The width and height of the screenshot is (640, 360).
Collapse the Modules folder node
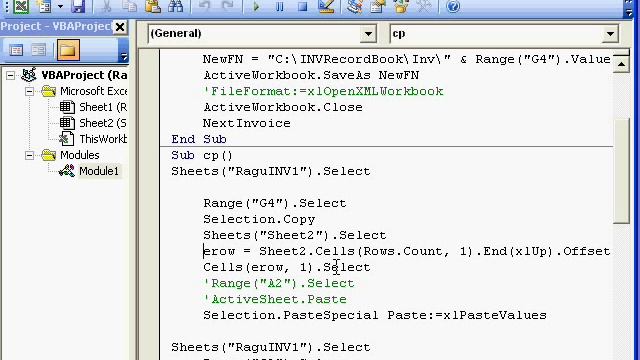click(29, 155)
